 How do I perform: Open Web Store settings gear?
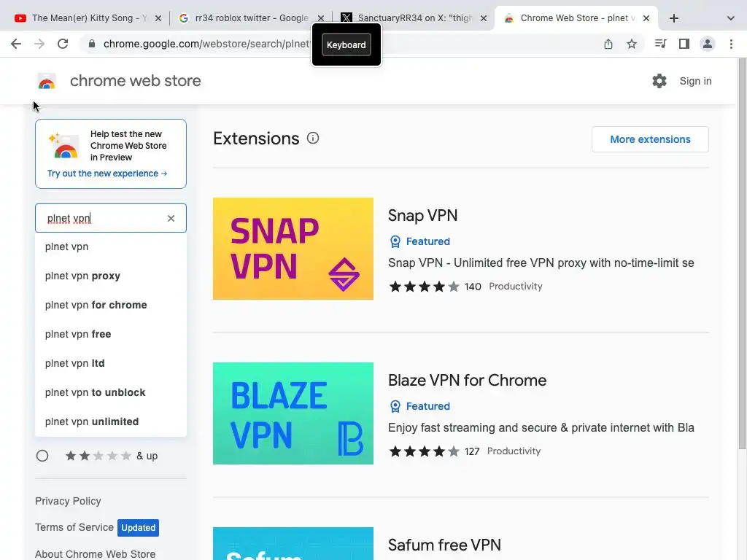[659, 81]
